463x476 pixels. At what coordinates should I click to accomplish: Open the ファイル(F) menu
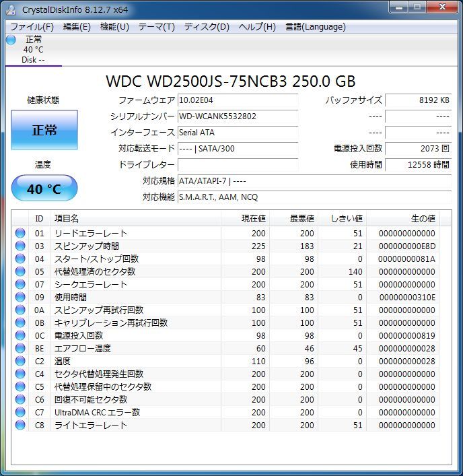click(x=32, y=27)
